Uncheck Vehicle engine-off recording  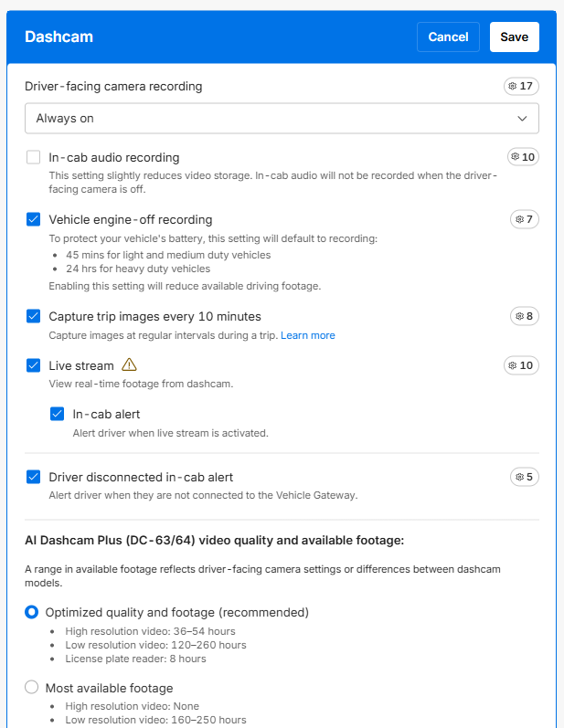click(x=34, y=219)
